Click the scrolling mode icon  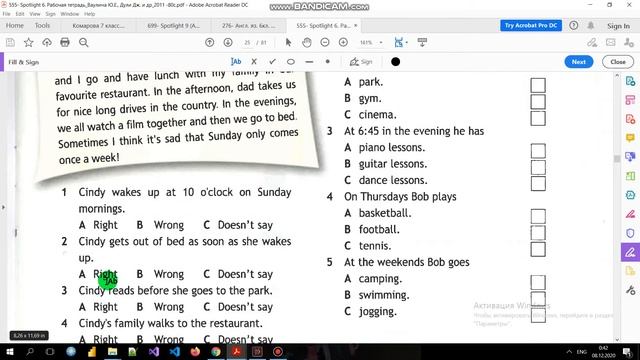click(422, 42)
